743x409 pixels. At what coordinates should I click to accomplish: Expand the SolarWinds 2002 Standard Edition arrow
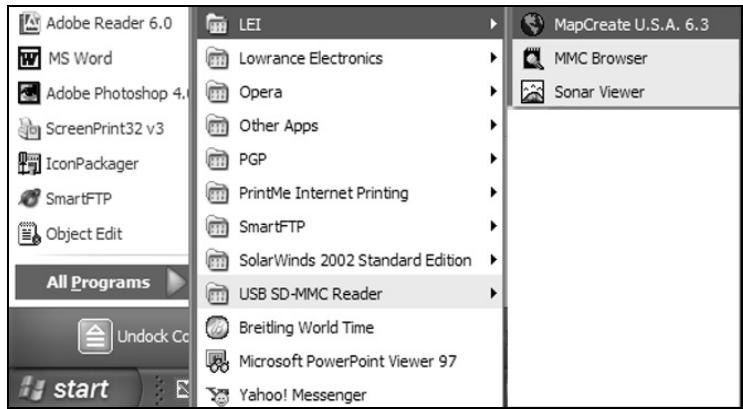click(x=493, y=260)
